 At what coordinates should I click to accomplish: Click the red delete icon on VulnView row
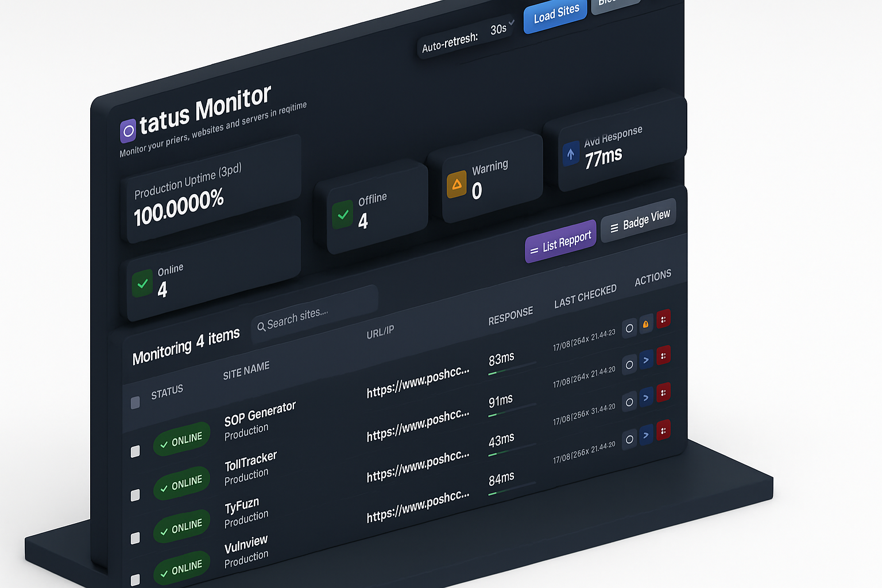(x=663, y=430)
